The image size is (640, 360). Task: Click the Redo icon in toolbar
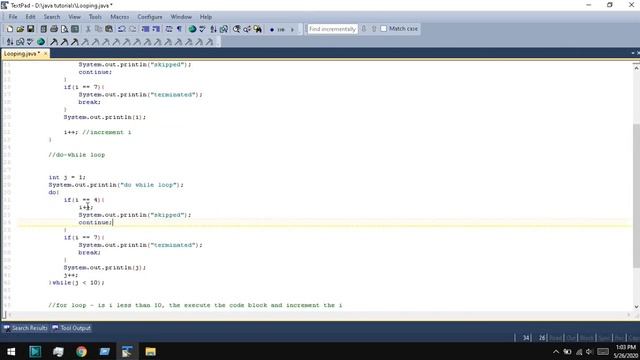point(132,29)
